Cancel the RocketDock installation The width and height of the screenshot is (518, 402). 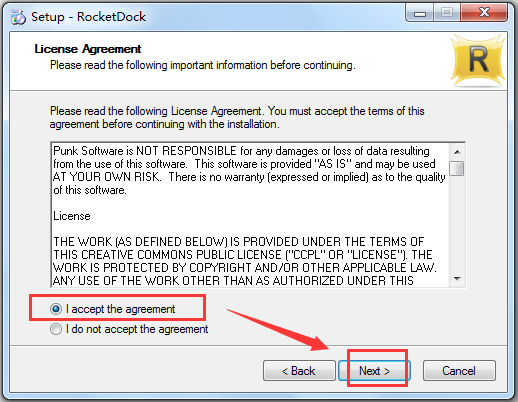point(459,370)
